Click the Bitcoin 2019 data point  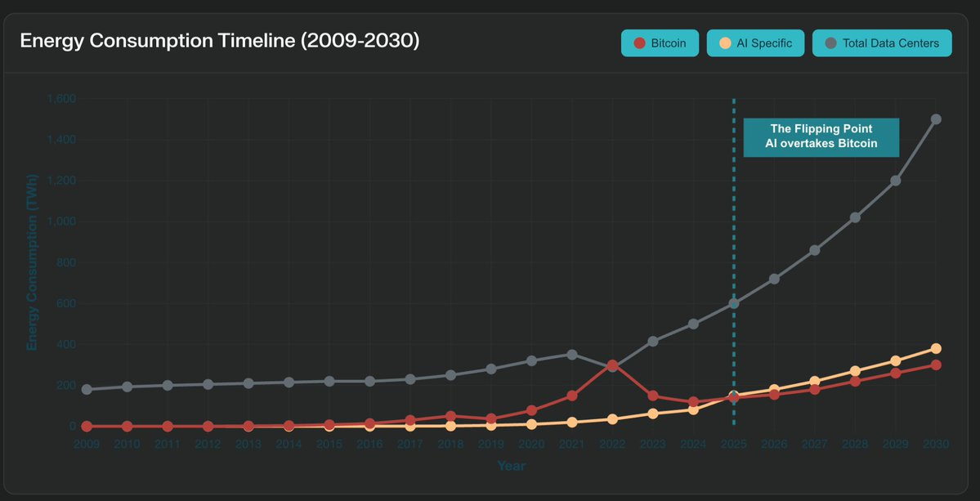490,418
